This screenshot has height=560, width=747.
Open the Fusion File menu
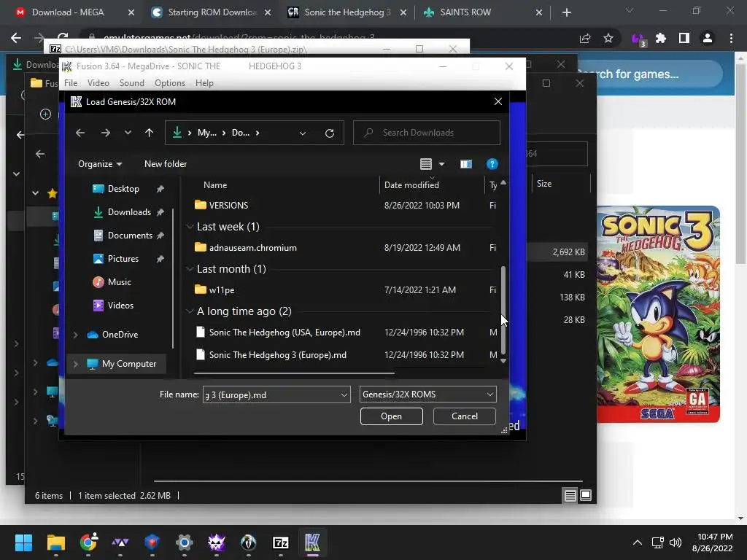coord(71,83)
